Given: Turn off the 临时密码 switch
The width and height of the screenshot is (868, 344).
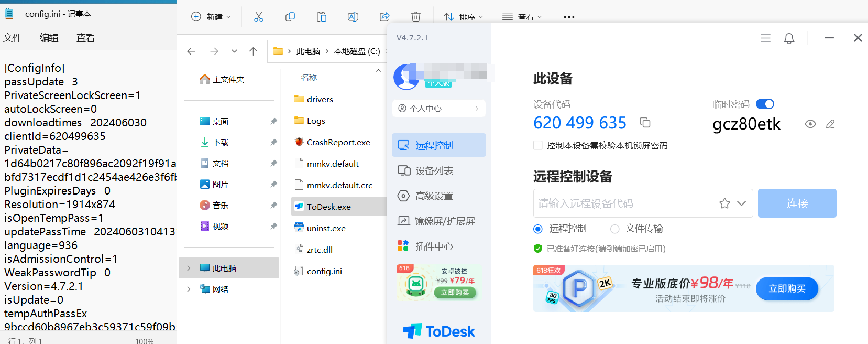Looking at the screenshot, I should (x=765, y=104).
